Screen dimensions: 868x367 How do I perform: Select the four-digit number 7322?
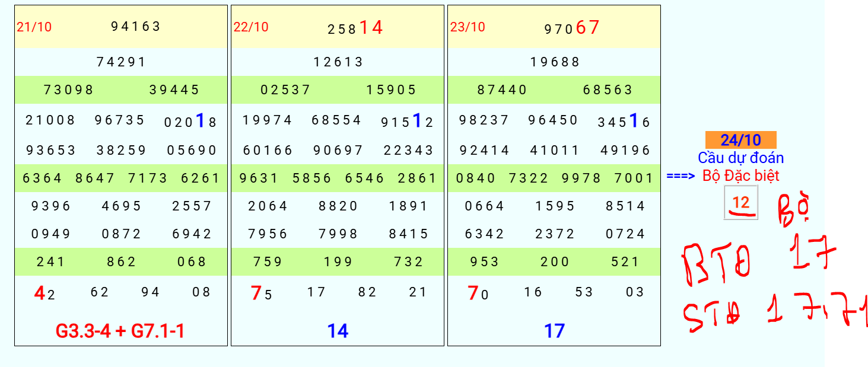coord(529,178)
